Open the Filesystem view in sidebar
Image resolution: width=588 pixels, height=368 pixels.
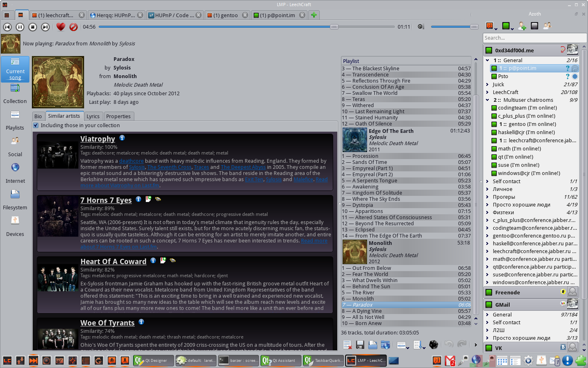tap(15, 200)
